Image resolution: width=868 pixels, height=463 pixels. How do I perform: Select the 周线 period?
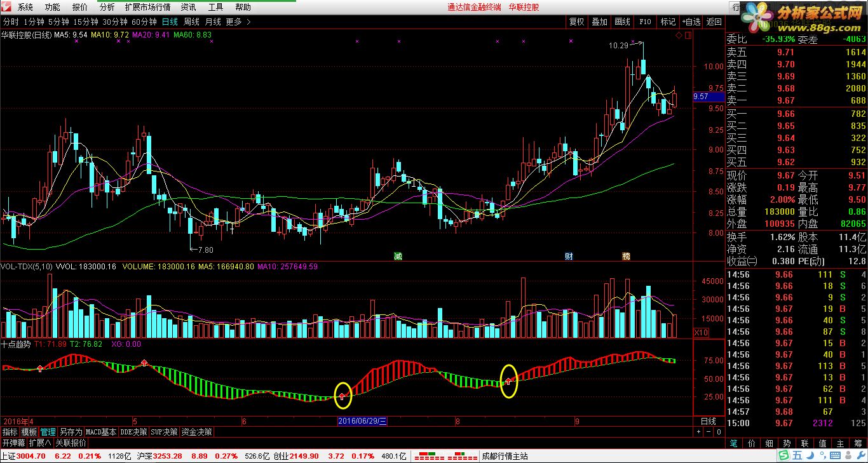point(192,22)
